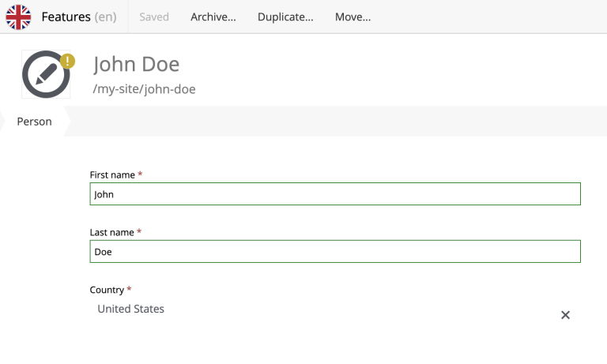Image resolution: width=607 pixels, height=364 pixels.
Task: Choose Duplicate... from the toolbar
Action: tap(285, 17)
